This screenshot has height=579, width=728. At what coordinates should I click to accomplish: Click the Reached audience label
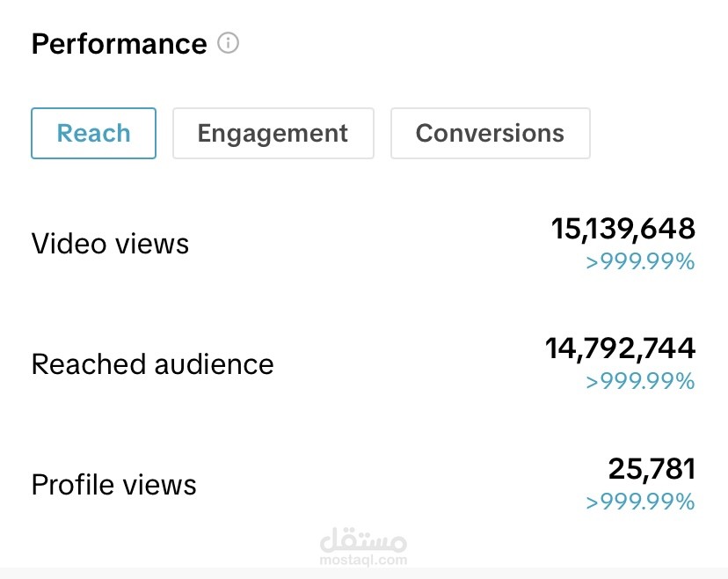point(152,364)
